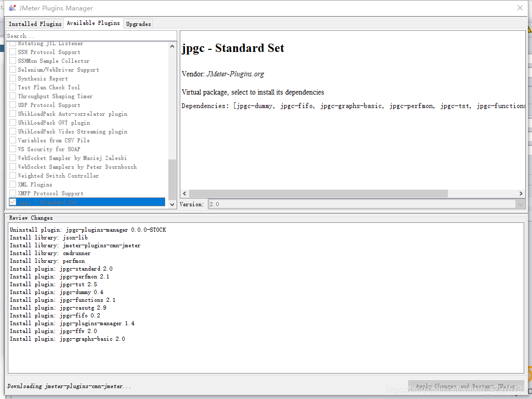Check the Selenium/WebDriver Support checkbox
Viewport: 532px width, 399px height.
point(12,70)
